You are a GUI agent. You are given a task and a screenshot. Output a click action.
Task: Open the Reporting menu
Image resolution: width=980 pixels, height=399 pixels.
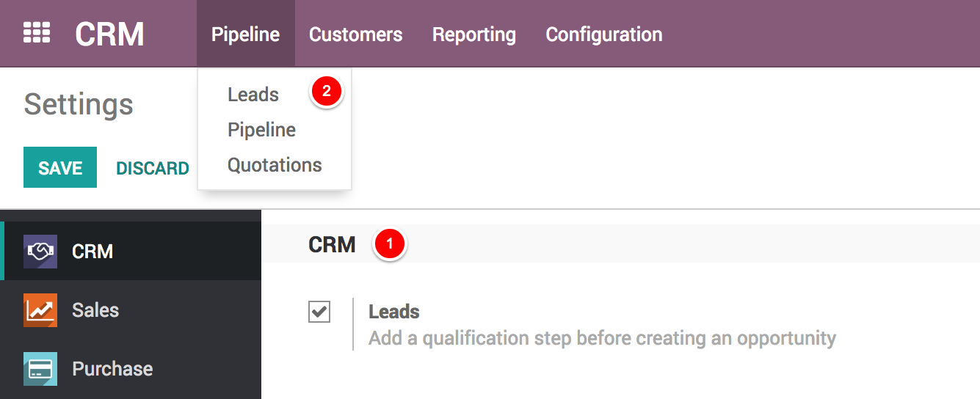pyautogui.click(x=474, y=34)
